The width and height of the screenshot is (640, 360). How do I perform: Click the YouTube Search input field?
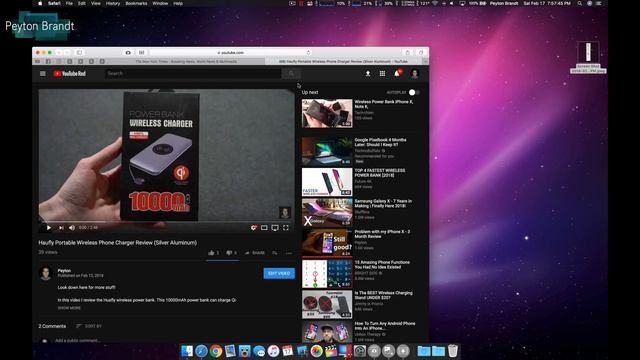(x=193, y=73)
